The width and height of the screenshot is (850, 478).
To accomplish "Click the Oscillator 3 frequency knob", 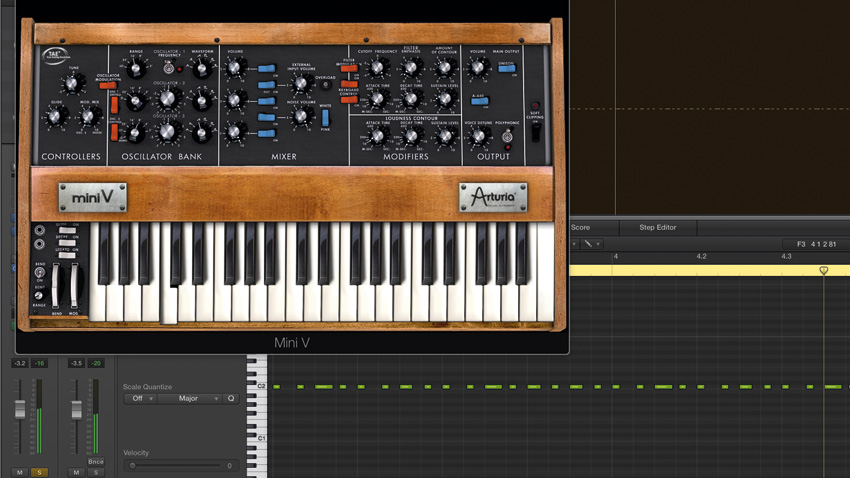I will (169, 132).
